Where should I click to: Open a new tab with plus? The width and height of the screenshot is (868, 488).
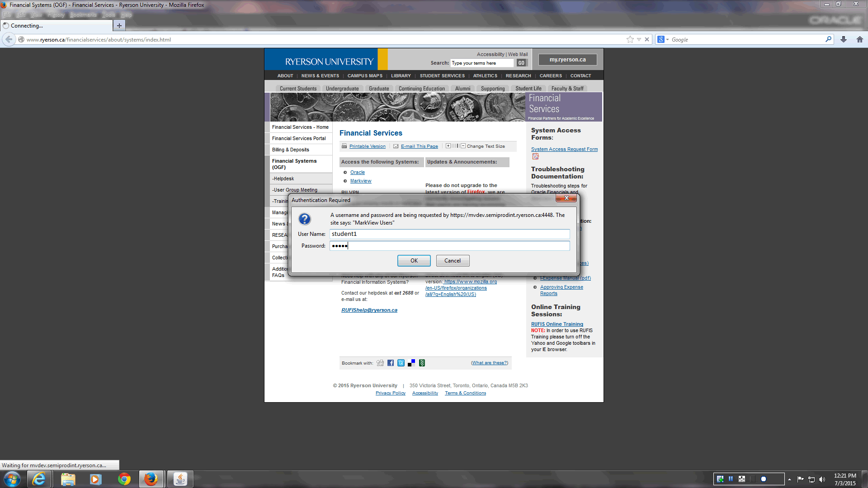pyautogui.click(x=119, y=26)
